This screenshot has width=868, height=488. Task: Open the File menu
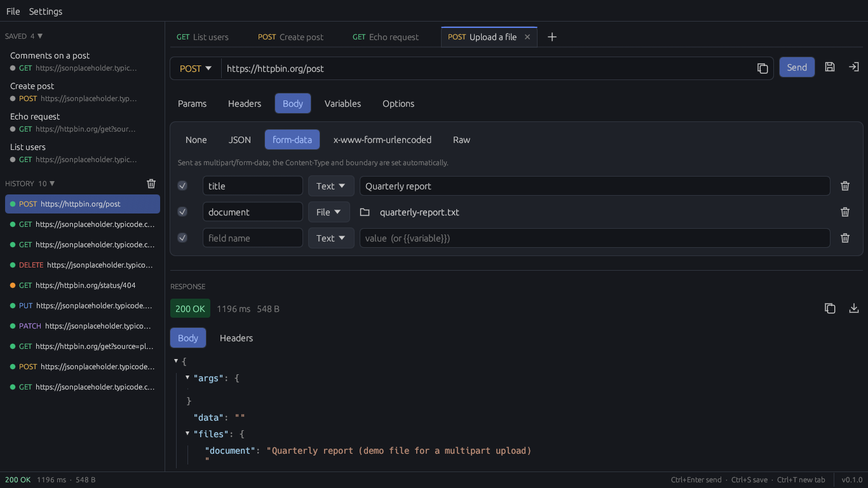pyautogui.click(x=13, y=11)
